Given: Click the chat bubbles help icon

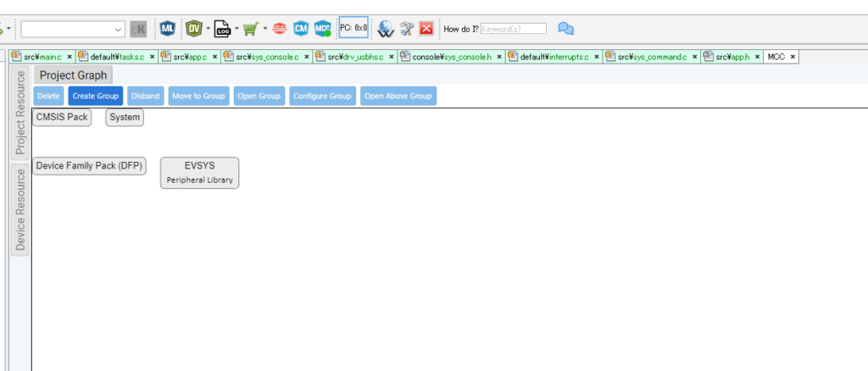Looking at the screenshot, I should click(566, 29).
